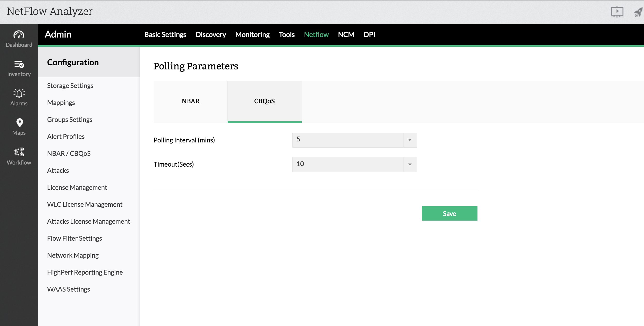Image resolution: width=644 pixels, height=326 pixels.
Task: Open the Alarms siren icon
Action: 19,93
